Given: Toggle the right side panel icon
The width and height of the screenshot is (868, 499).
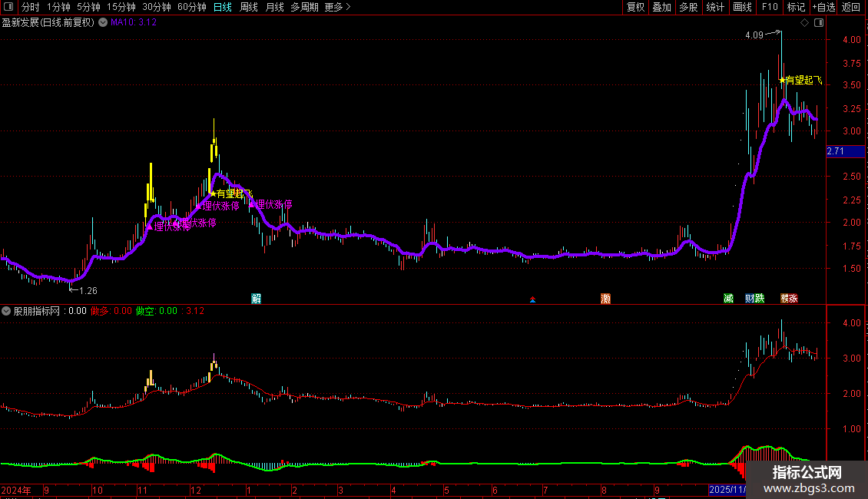Looking at the screenshot, I should coord(819,23).
